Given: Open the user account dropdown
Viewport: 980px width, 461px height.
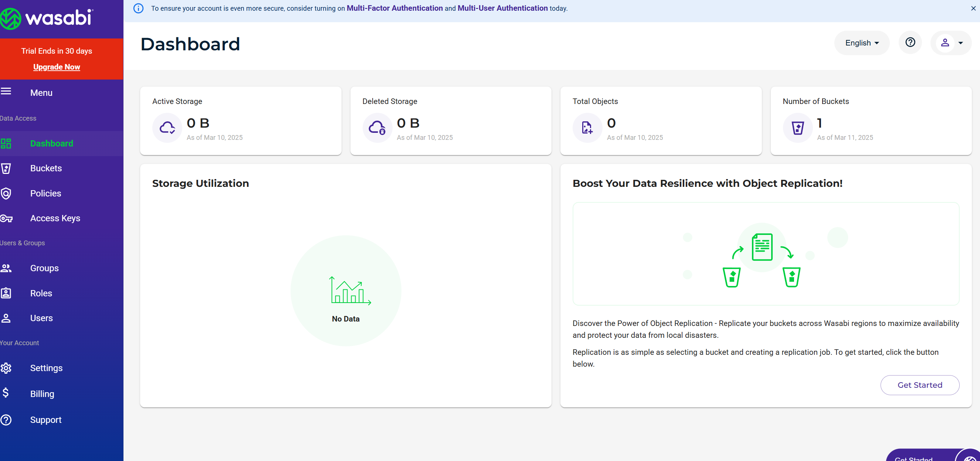Looking at the screenshot, I should [951, 43].
